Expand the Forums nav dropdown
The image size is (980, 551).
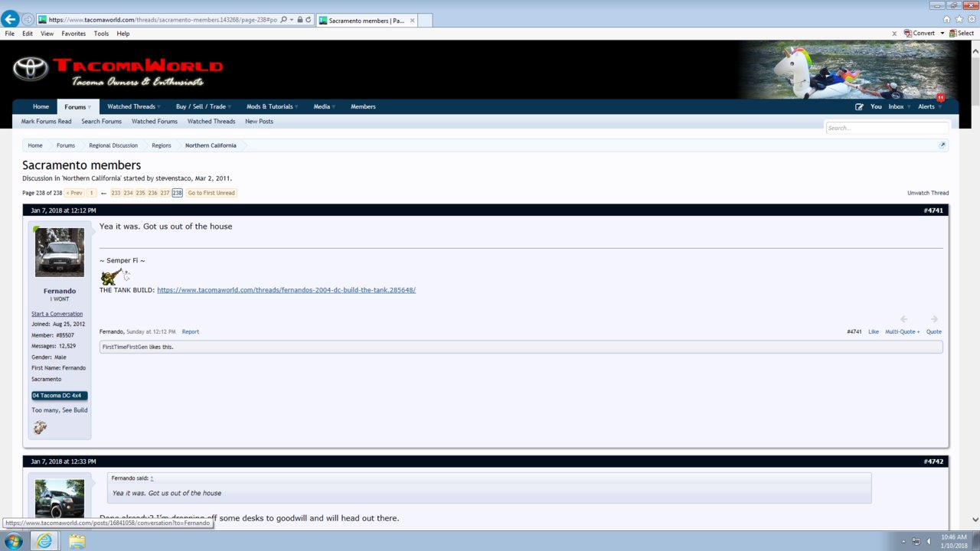click(90, 107)
